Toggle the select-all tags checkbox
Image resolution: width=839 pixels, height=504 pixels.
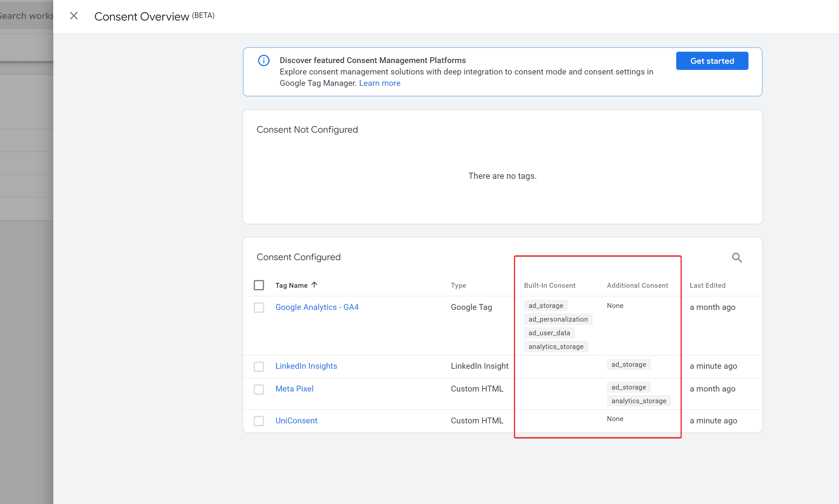pos(259,285)
